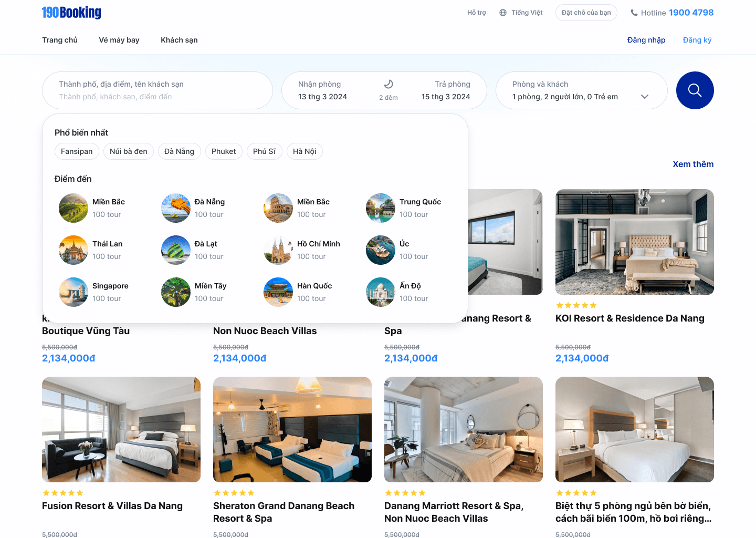Select Hàn Quốc destination picture

click(x=278, y=292)
